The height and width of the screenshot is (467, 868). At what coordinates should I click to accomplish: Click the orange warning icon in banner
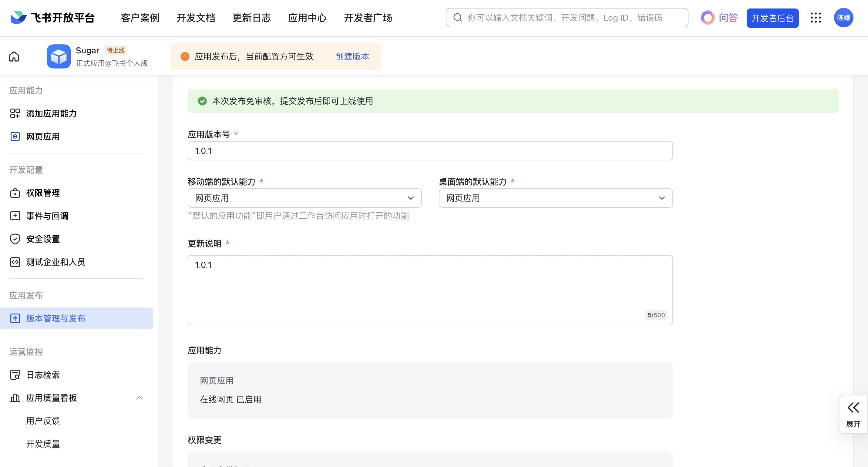pyautogui.click(x=185, y=56)
